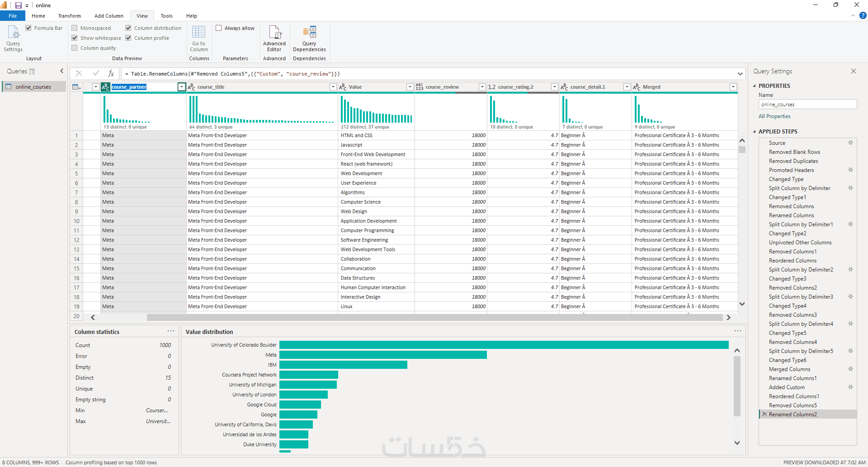Close the Query Settings pane
This screenshot has height=467, width=868.
point(854,71)
